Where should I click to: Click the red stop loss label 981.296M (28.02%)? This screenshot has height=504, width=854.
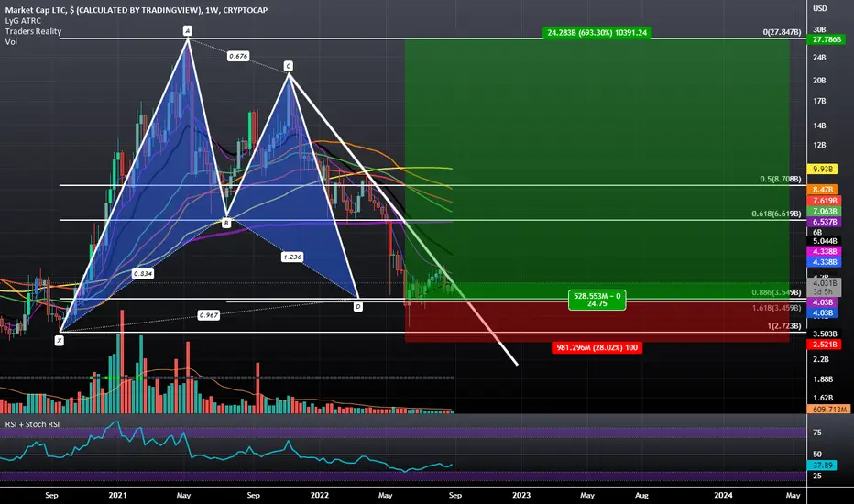597,347
